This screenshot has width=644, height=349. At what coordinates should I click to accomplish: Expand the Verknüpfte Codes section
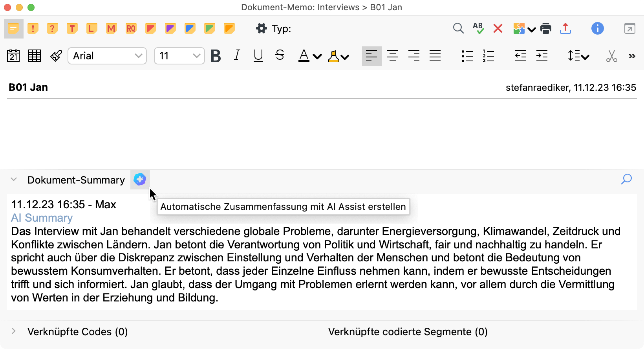[x=14, y=331]
